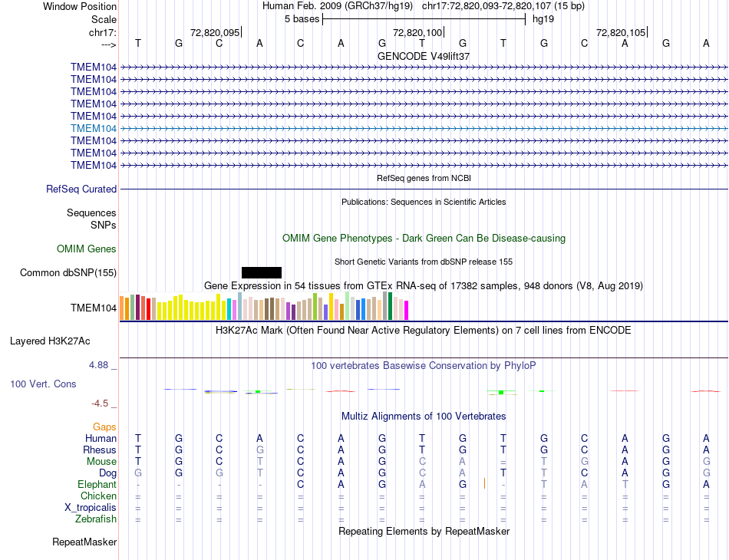Select the Dog alignment row label
Viewport: 729px width, 560px height.
[x=108, y=473]
